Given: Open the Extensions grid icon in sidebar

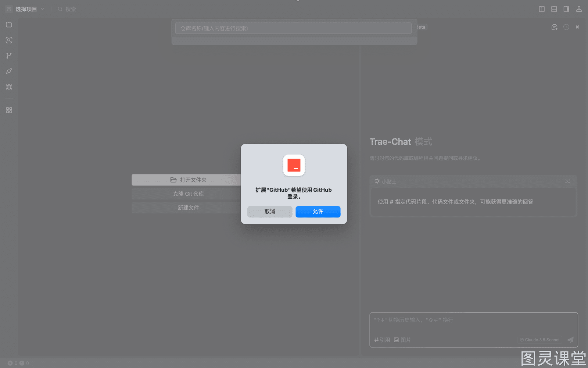Looking at the screenshot, I should tap(9, 110).
